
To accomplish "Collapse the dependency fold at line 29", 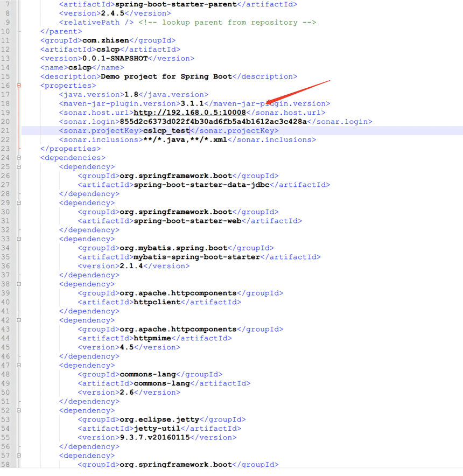I will [x=19, y=203].
